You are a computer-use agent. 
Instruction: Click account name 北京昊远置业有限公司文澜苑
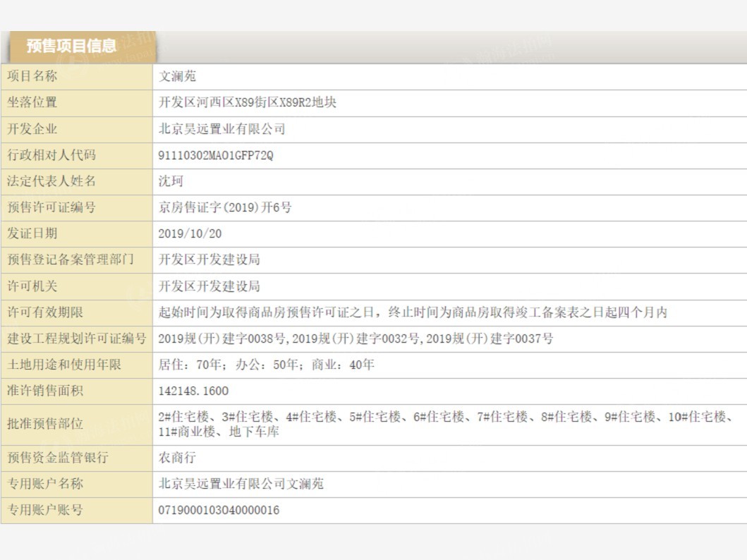pyautogui.click(x=241, y=484)
